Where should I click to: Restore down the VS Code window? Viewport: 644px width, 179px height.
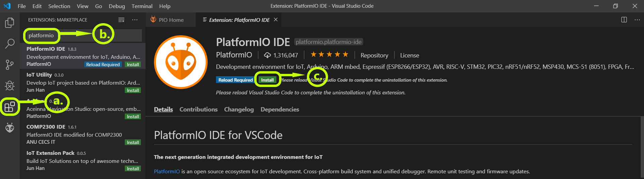[615, 6]
